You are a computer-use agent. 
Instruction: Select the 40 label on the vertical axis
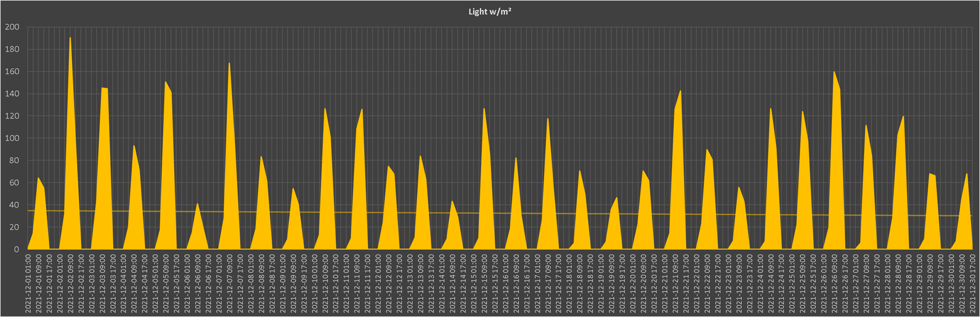click(14, 205)
